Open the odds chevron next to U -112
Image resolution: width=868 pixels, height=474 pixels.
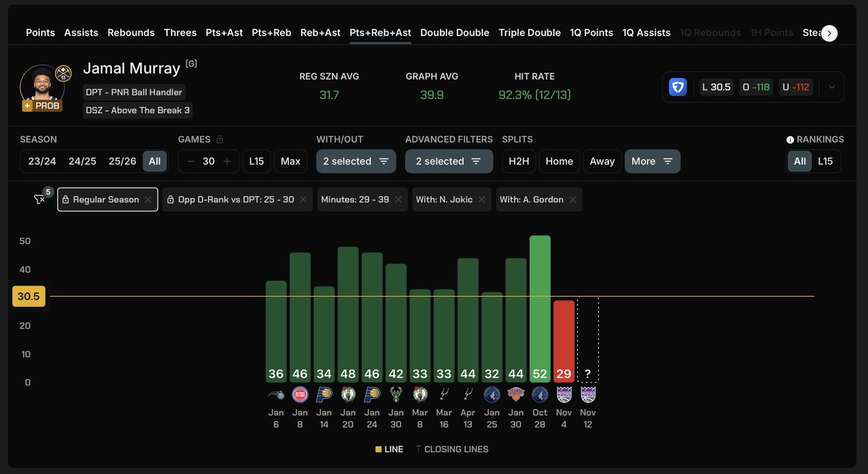click(x=832, y=87)
